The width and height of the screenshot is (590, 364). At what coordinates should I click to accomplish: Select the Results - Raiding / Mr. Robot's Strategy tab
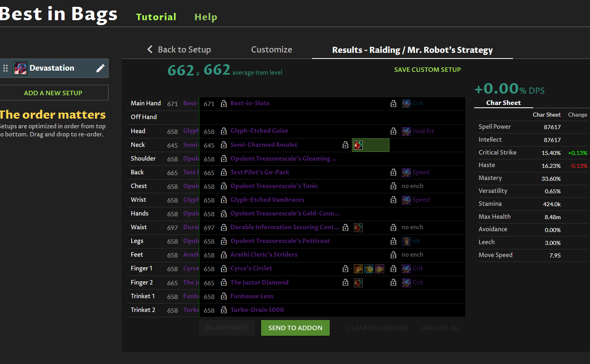[x=412, y=50]
